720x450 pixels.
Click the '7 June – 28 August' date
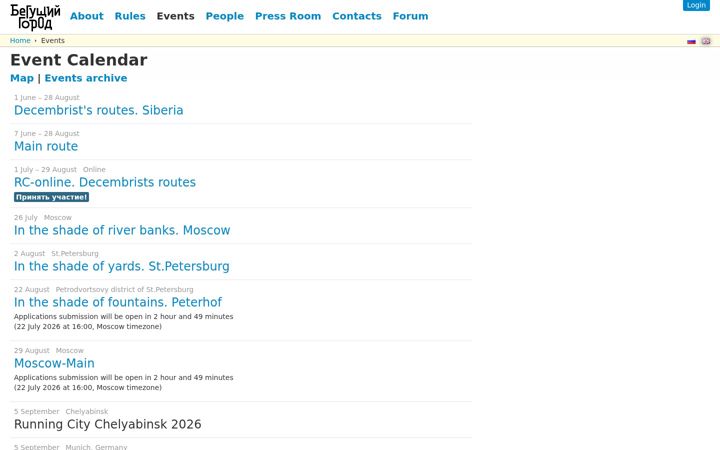point(46,133)
